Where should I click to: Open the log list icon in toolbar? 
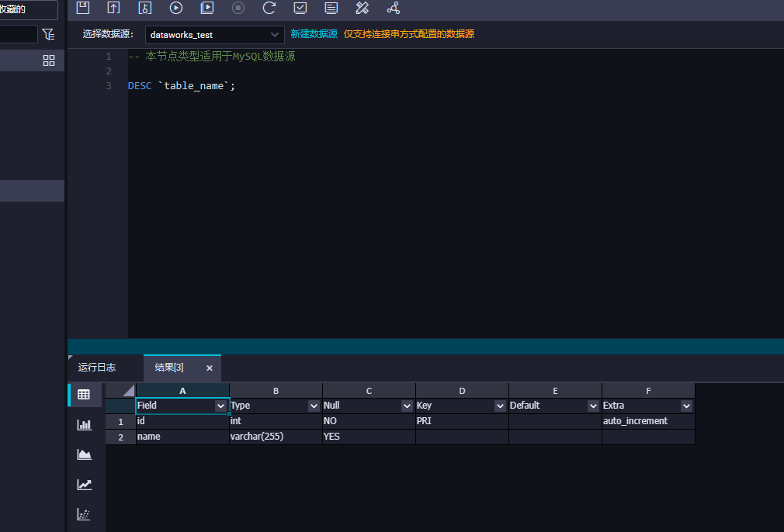331,8
